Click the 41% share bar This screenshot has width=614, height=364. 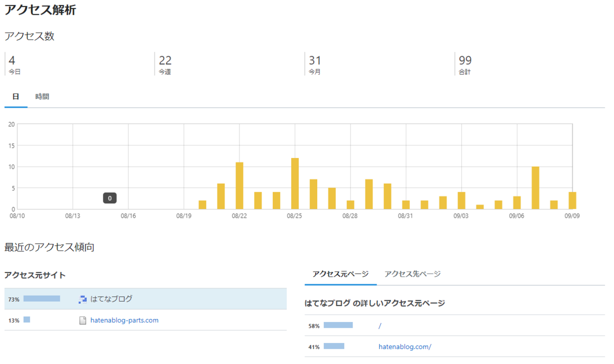click(334, 346)
